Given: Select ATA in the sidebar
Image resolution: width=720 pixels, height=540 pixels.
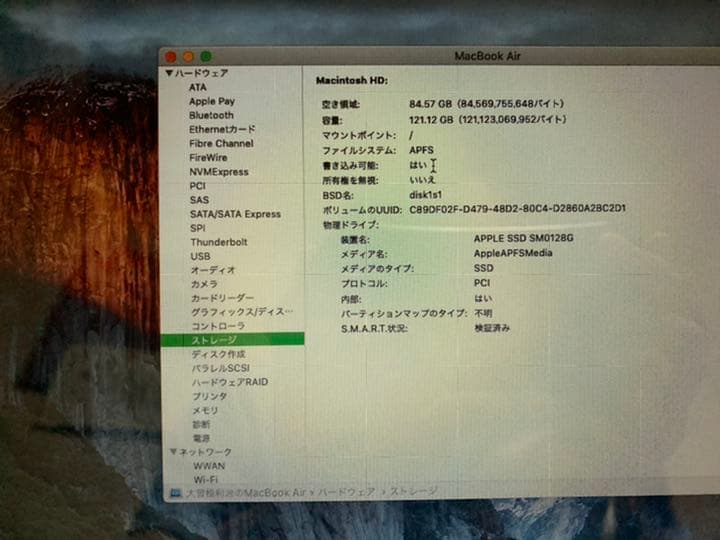Looking at the screenshot, I should [x=197, y=87].
